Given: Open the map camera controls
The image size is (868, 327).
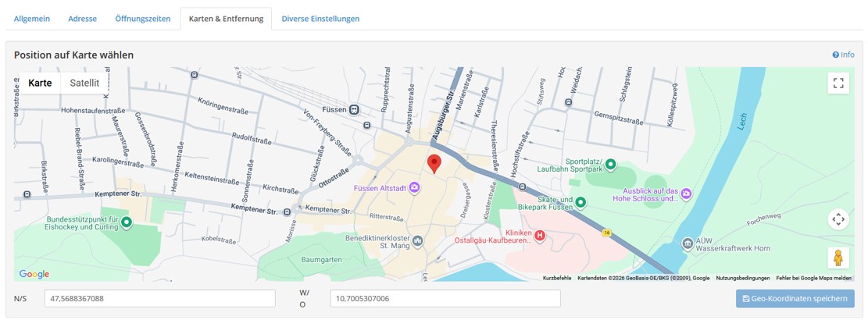Looking at the screenshot, I should [x=838, y=219].
